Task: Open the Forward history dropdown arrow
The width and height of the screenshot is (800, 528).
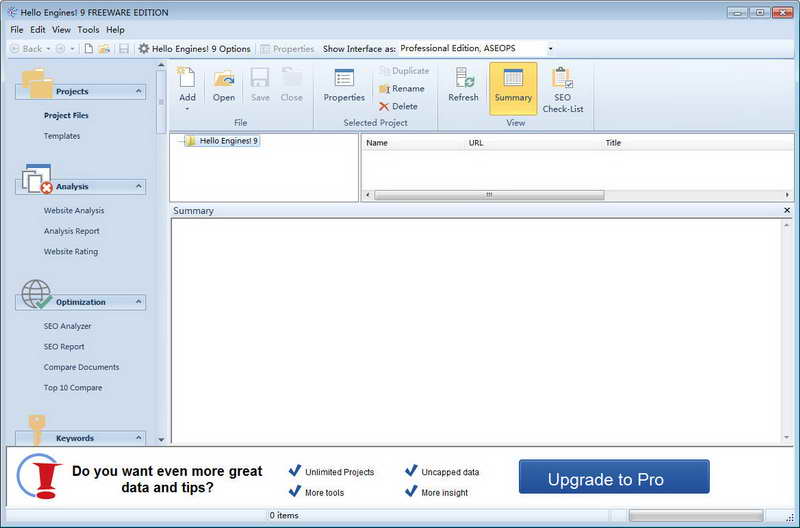Action: (x=72, y=49)
